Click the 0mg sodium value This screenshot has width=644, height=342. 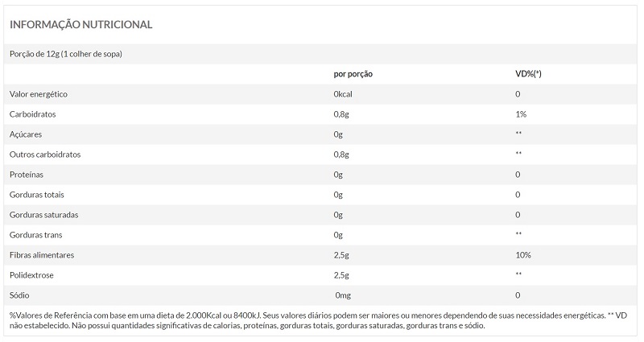point(343,295)
